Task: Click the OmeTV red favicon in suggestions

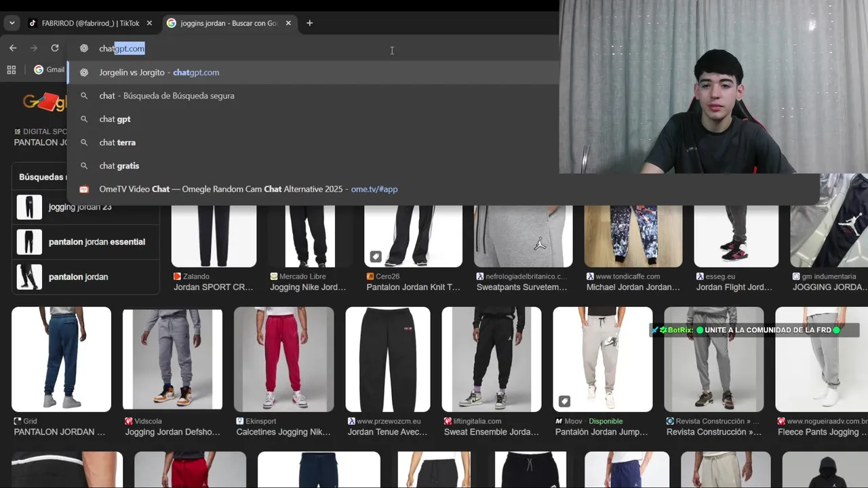Action: pyautogui.click(x=84, y=189)
